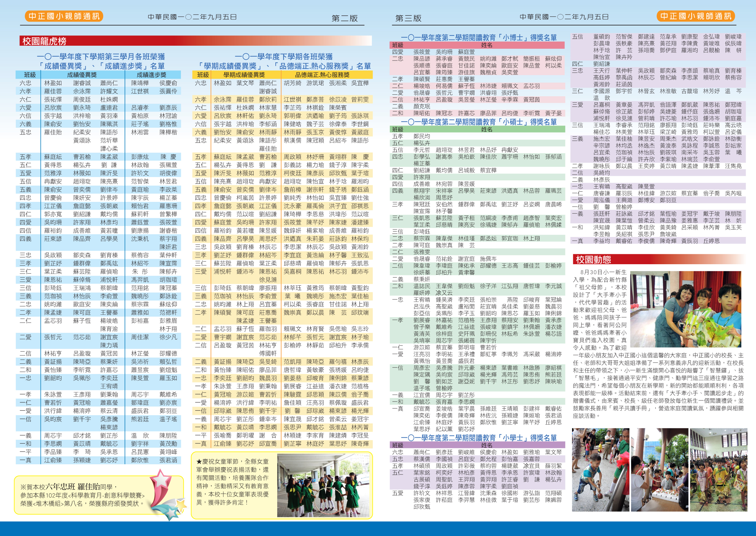Click the 品德端正.熱心服務獎 column header
Image resolution: width=756 pixels, height=536 pixels.
(x=322, y=75)
